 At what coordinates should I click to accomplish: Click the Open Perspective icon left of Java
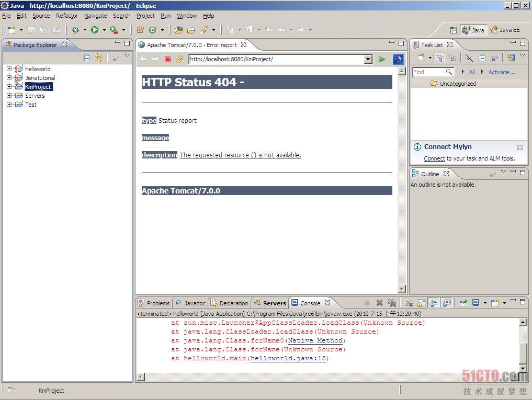click(x=454, y=30)
